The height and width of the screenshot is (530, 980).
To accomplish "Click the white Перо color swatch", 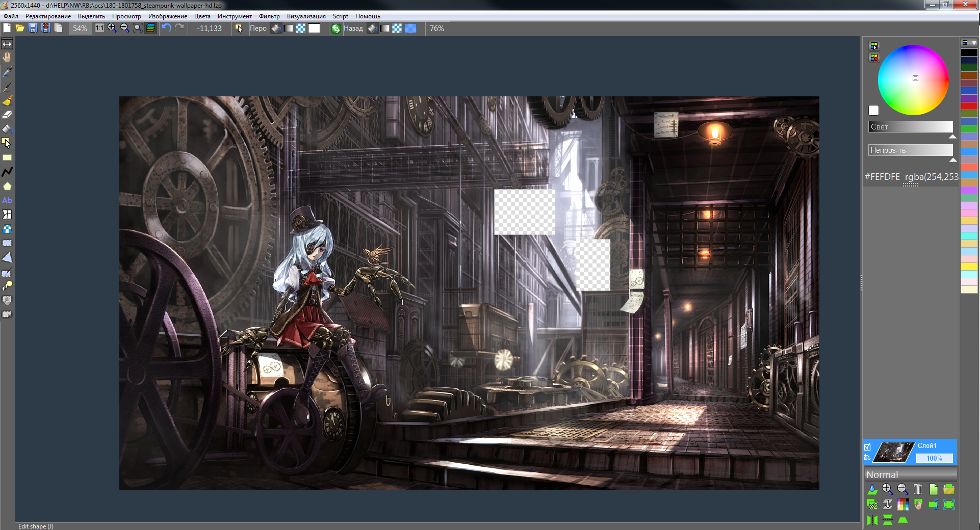I will pyautogui.click(x=314, y=29).
